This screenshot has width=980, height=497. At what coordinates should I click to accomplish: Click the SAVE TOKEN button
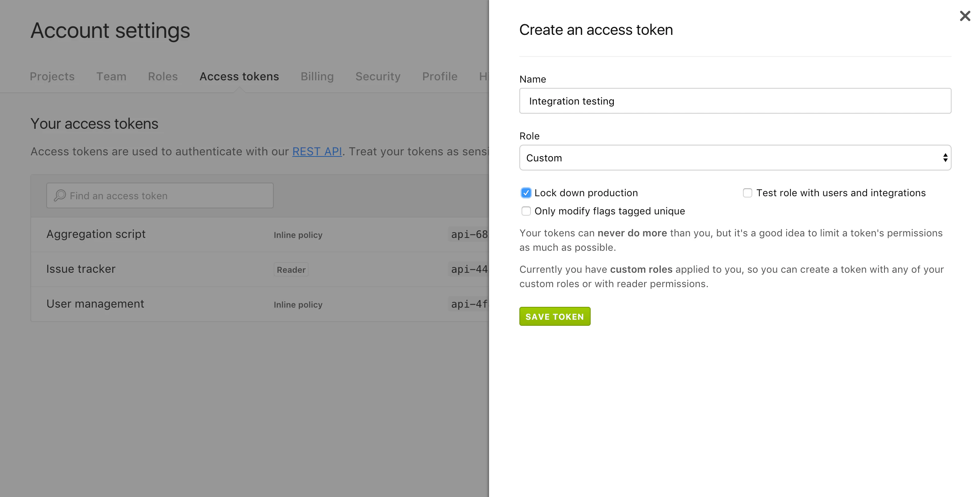pos(554,316)
